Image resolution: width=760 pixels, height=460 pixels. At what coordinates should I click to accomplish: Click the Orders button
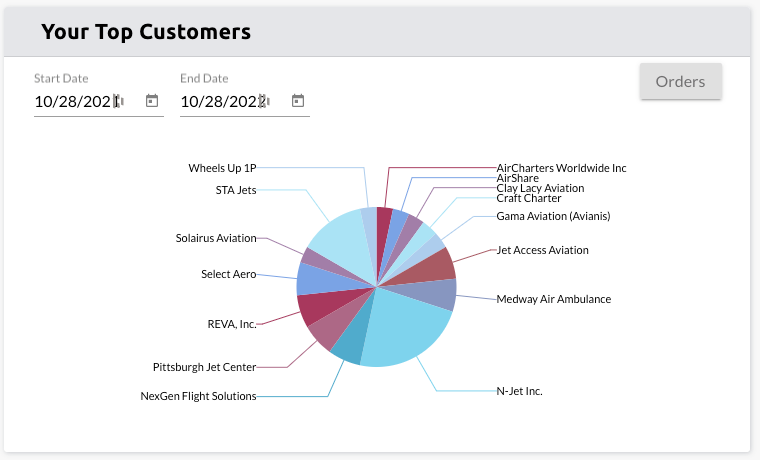pos(681,81)
